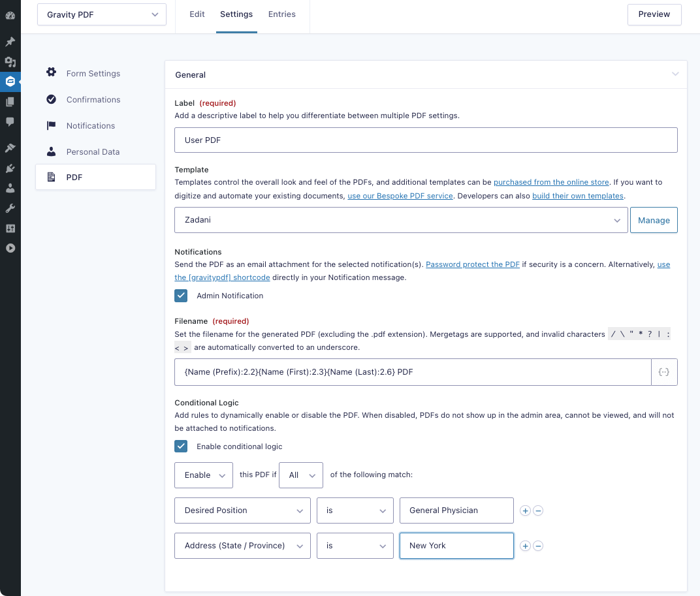Open the Zadani template dropdown

pos(401,220)
